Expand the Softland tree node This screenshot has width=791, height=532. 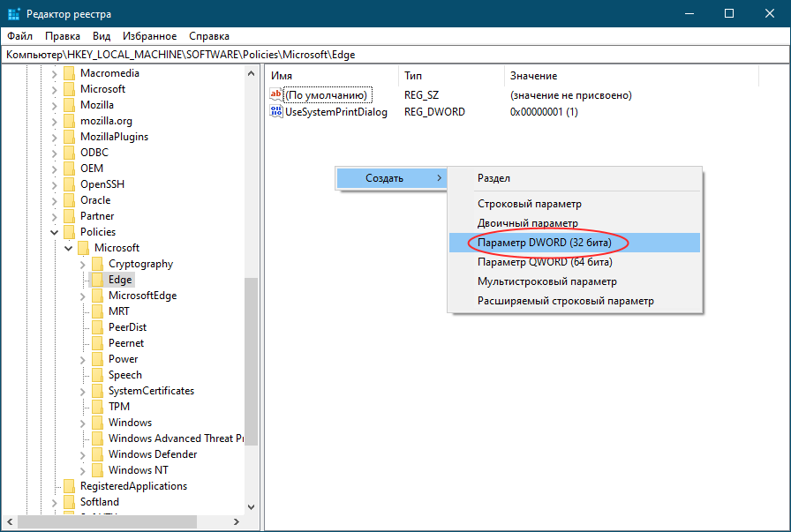click(55, 503)
